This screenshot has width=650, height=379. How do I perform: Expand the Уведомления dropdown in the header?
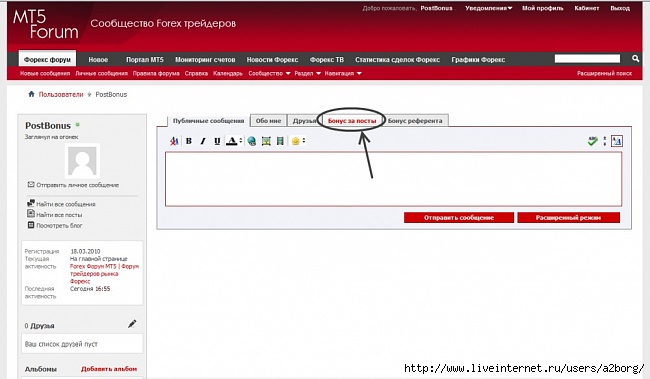coord(488,8)
